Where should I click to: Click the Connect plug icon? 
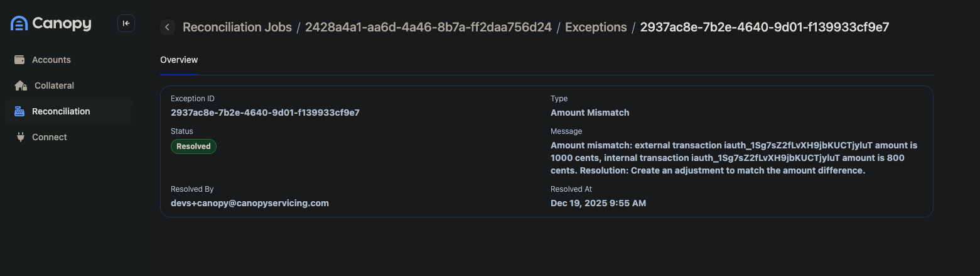click(19, 137)
